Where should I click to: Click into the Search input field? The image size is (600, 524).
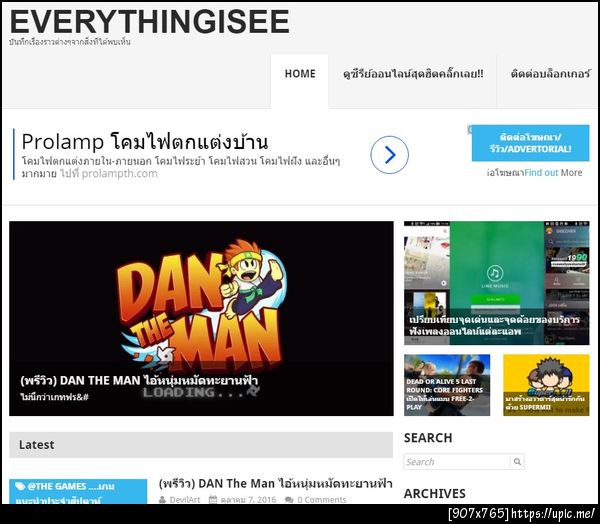457,462
